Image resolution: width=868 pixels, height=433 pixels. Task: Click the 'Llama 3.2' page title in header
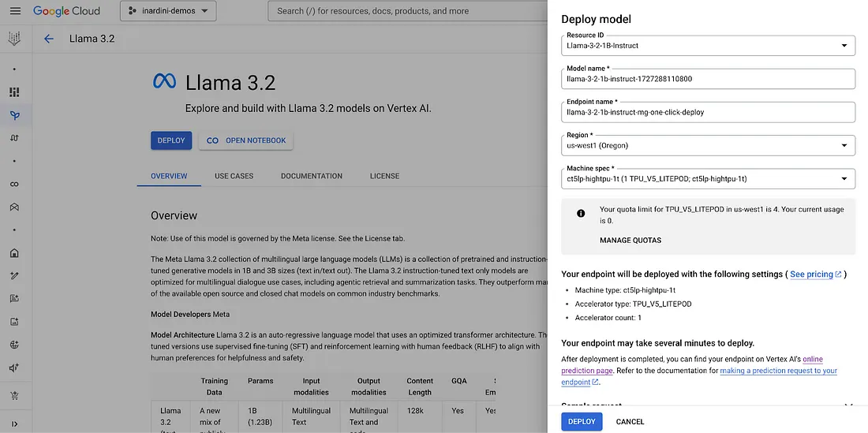(x=92, y=39)
